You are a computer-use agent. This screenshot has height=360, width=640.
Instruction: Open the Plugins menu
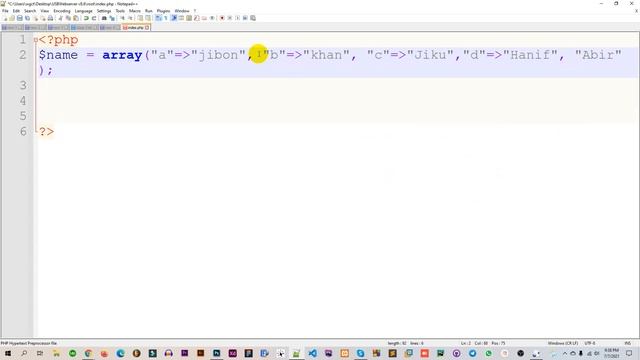pos(163,11)
